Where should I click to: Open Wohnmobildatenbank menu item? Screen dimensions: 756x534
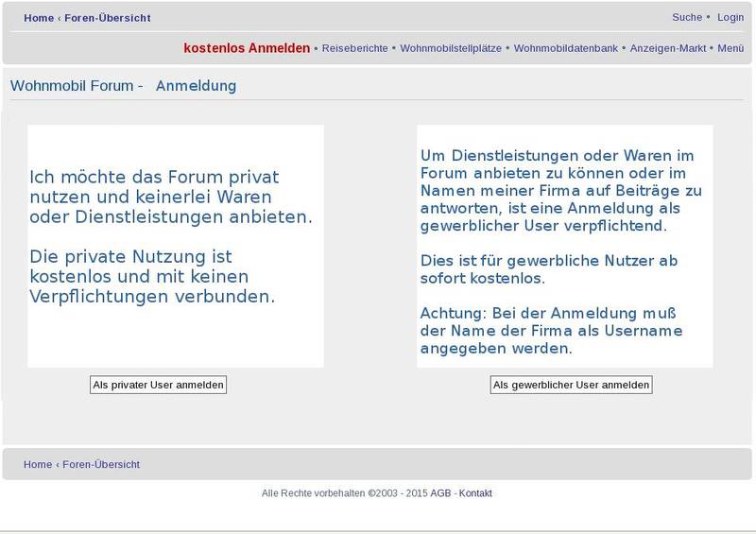coord(565,48)
